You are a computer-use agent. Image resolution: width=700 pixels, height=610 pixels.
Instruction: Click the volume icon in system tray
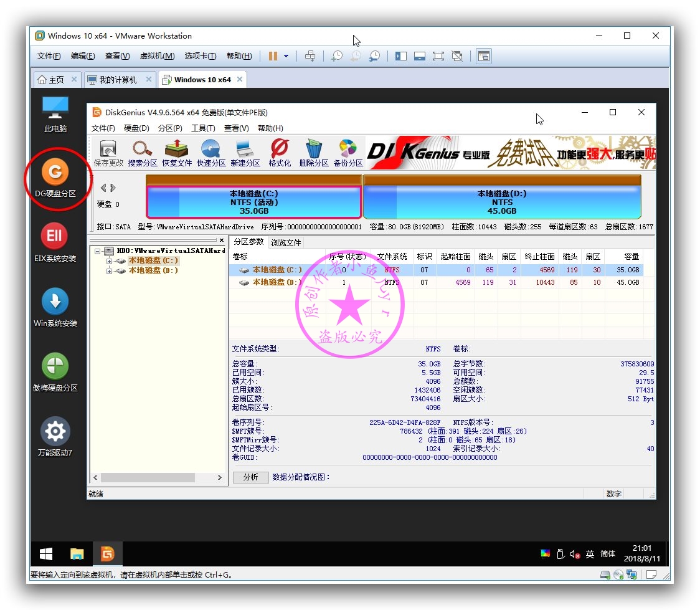click(575, 554)
